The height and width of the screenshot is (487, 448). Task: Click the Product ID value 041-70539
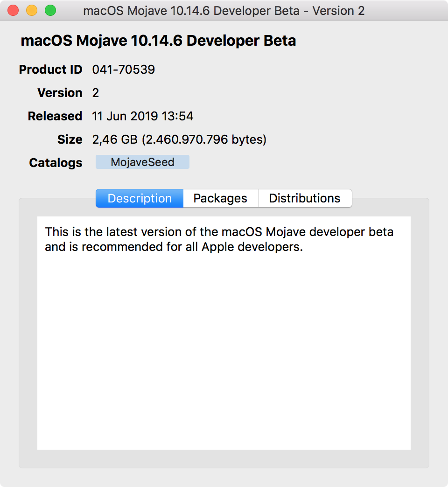pyautogui.click(x=123, y=70)
